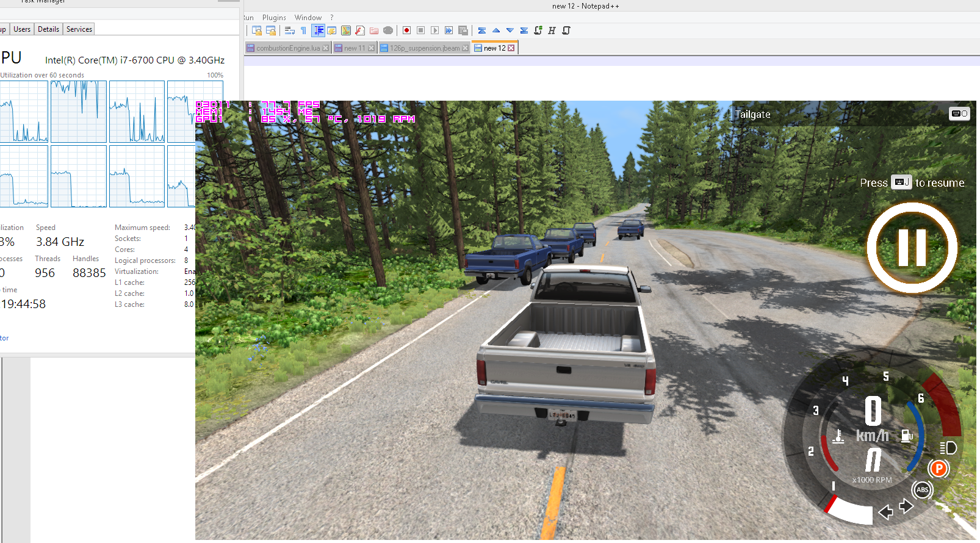Click the headlight indicator on the tachometer
The height and width of the screenshot is (543, 980).
[948, 448]
